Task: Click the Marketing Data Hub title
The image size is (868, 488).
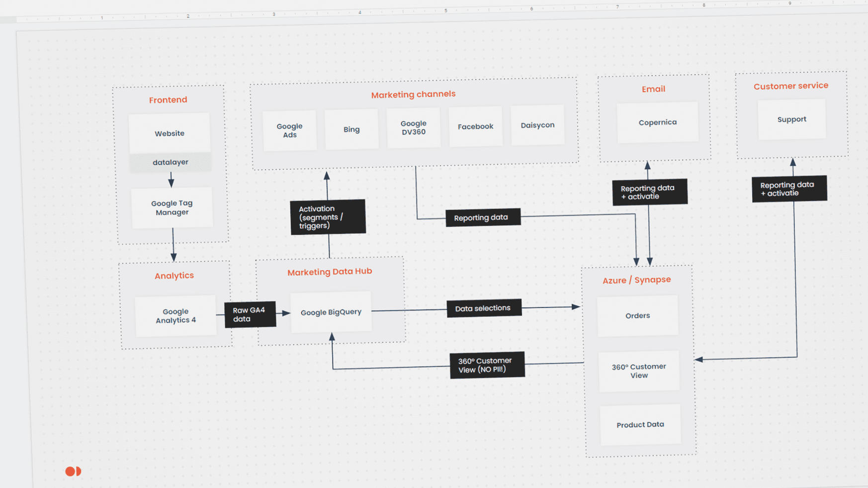Action: tap(330, 272)
